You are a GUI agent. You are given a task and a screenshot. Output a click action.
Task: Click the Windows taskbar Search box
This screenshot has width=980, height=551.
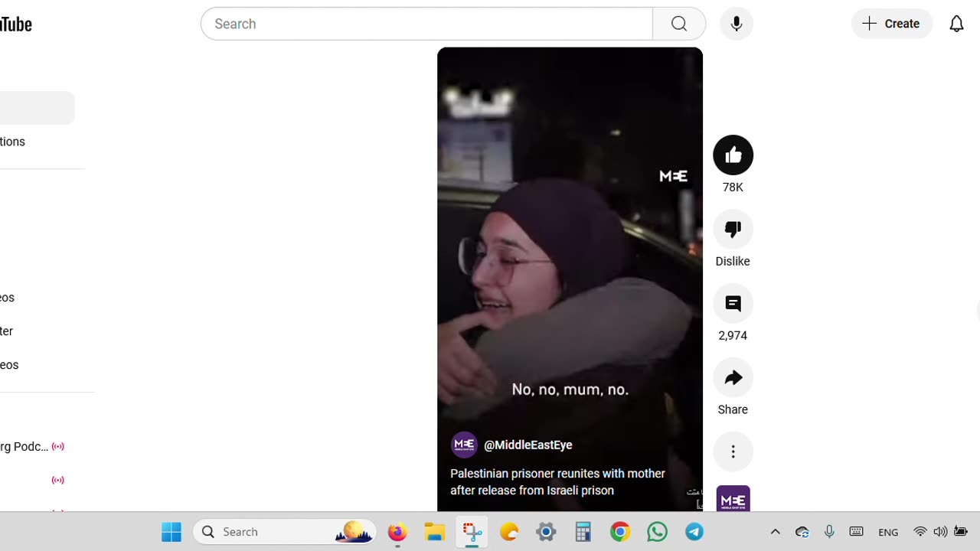[285, 532]
